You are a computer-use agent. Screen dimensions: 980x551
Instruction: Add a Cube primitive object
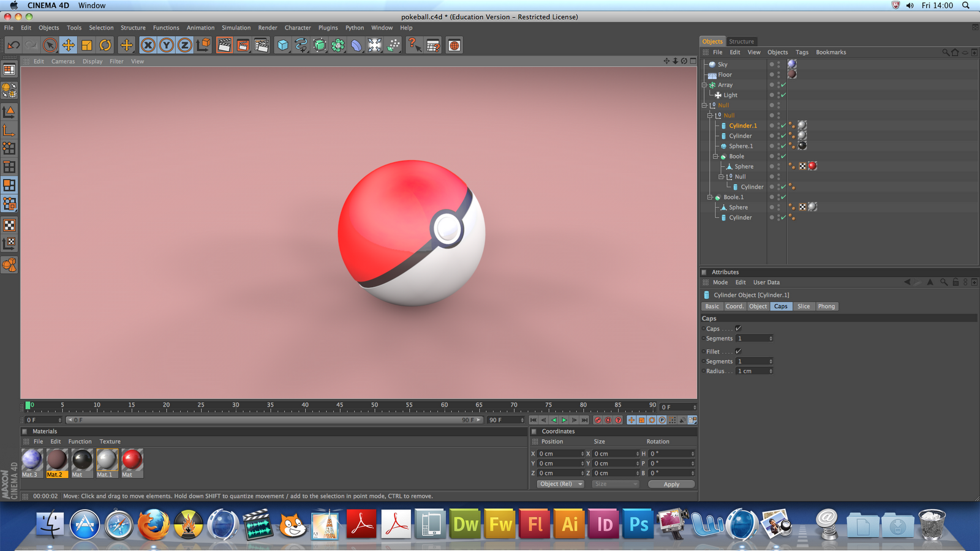(x=282, y=45)
